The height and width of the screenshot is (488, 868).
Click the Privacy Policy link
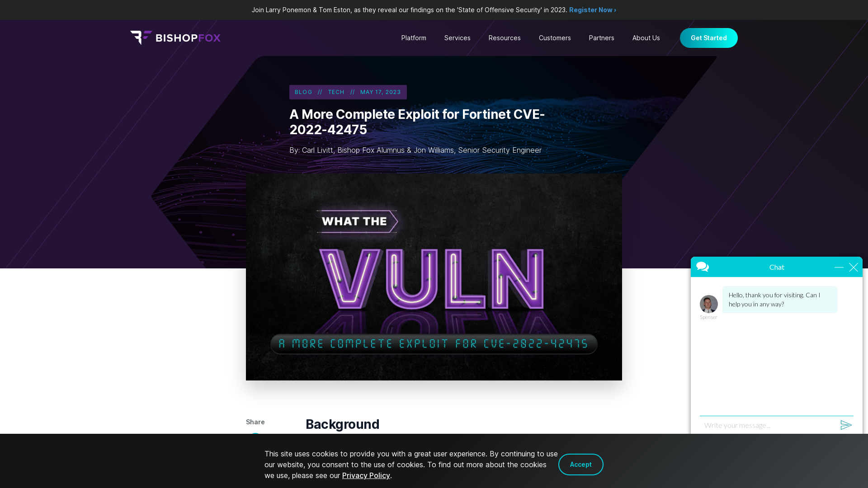[x=366, y=475]
